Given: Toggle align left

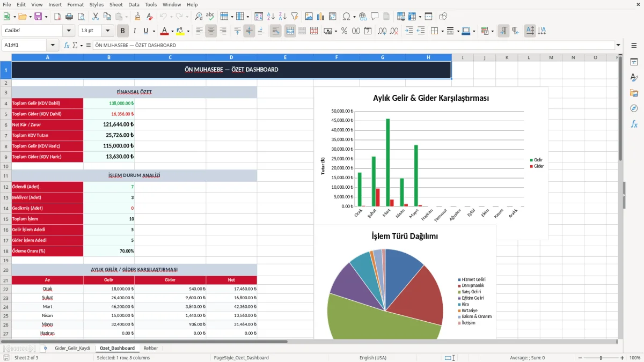Looking at the screenshot, I should pyautogui.click(x=199, y=31).
